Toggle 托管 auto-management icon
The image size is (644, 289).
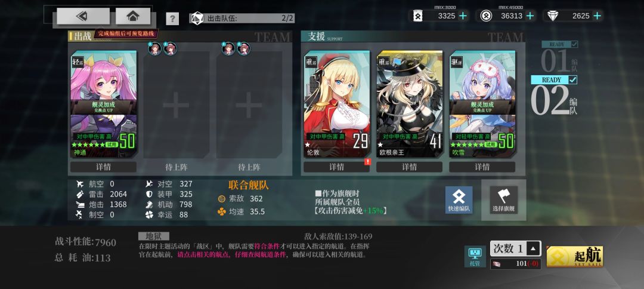tap(475, 257)
